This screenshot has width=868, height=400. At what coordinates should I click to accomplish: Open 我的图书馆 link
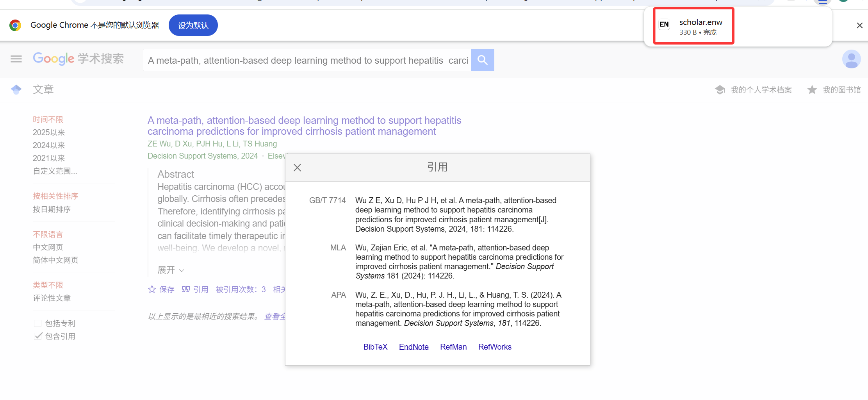coord(842,90)
